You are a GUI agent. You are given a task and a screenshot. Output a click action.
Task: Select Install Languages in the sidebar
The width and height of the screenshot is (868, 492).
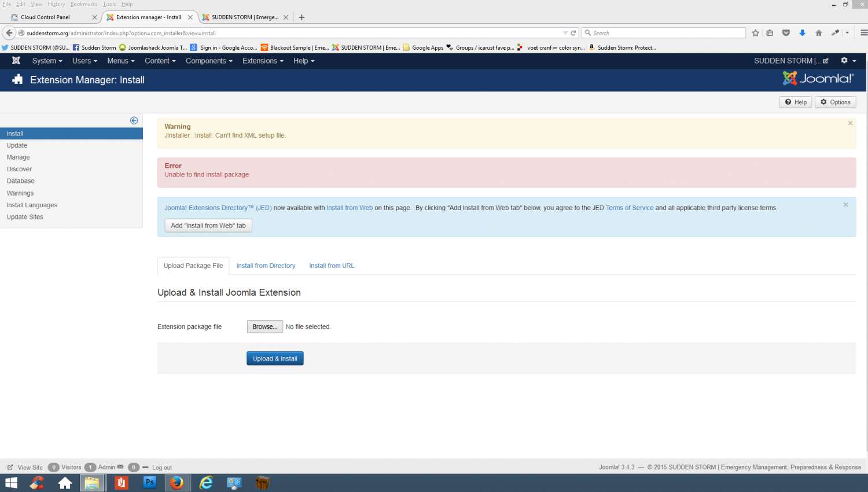[32, 205]
